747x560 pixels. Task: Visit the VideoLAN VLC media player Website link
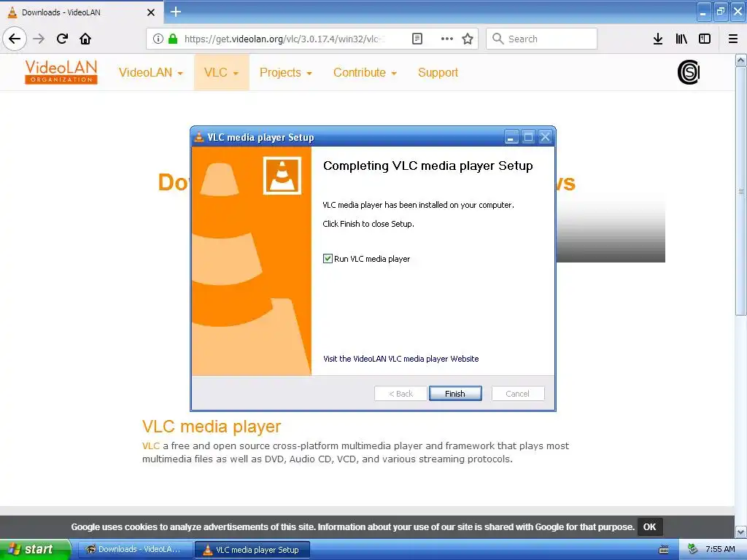click(x=400, y=359)
